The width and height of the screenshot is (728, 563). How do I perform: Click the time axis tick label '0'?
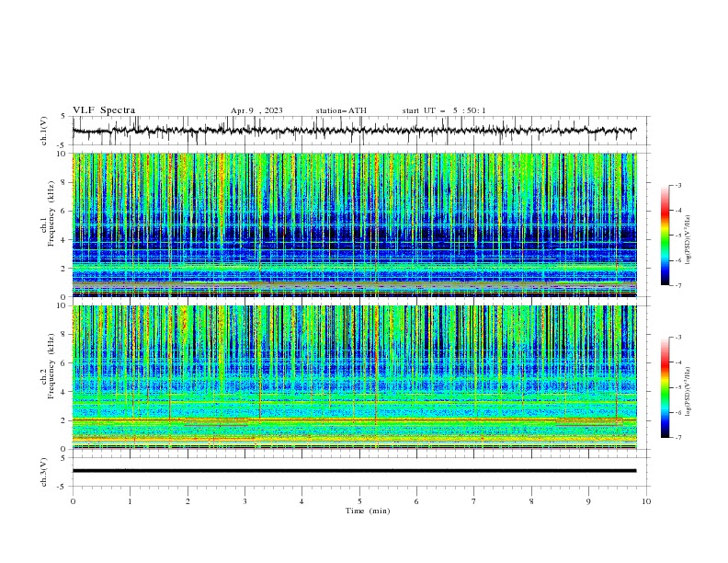click(x=73, y=501)
